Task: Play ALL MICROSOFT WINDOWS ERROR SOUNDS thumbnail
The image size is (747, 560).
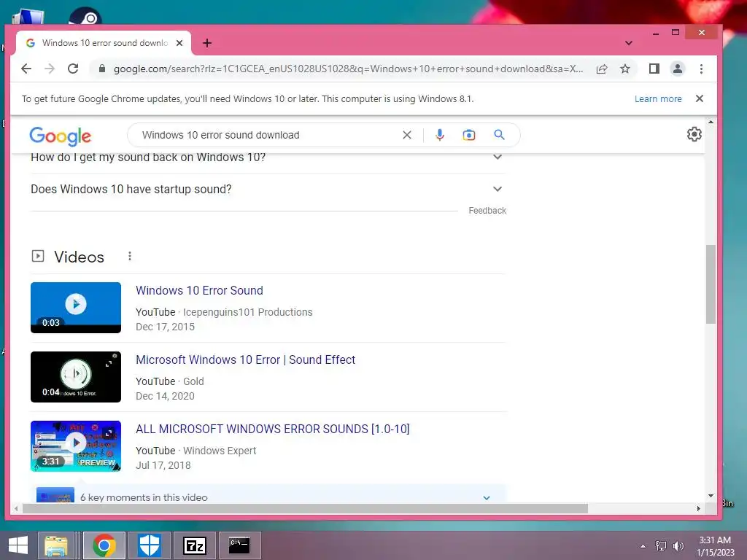Action: tap(76, 446)
